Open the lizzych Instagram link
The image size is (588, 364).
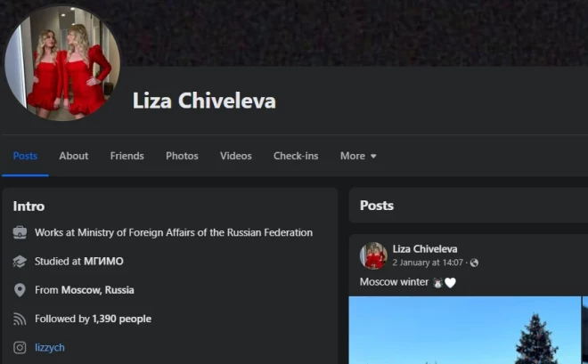pyautogui.click(x=50, y=348)
